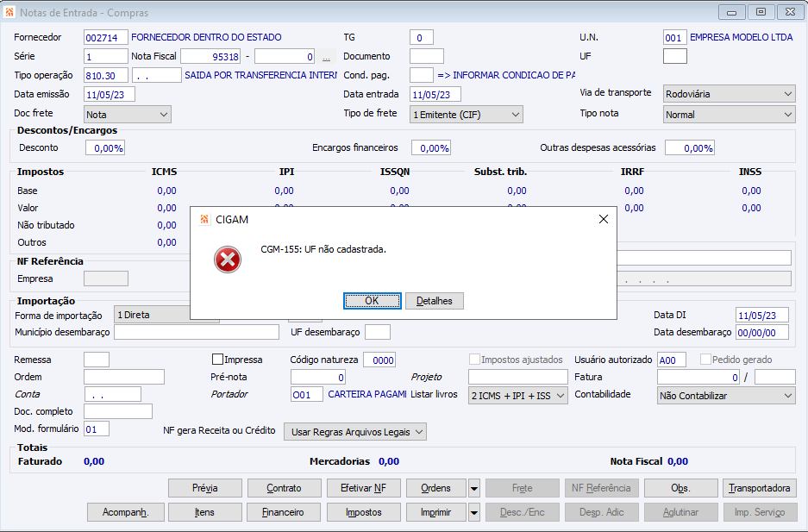This screenshot has height=532, width=808.
Task: Expand NF gera Receita ou Crédito dropdown
Action: pyautogui.click(x=355, y=432)
